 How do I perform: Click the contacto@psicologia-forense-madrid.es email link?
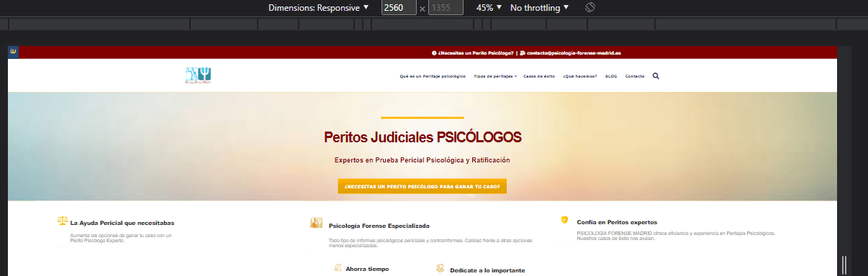[x=574, y=53]
